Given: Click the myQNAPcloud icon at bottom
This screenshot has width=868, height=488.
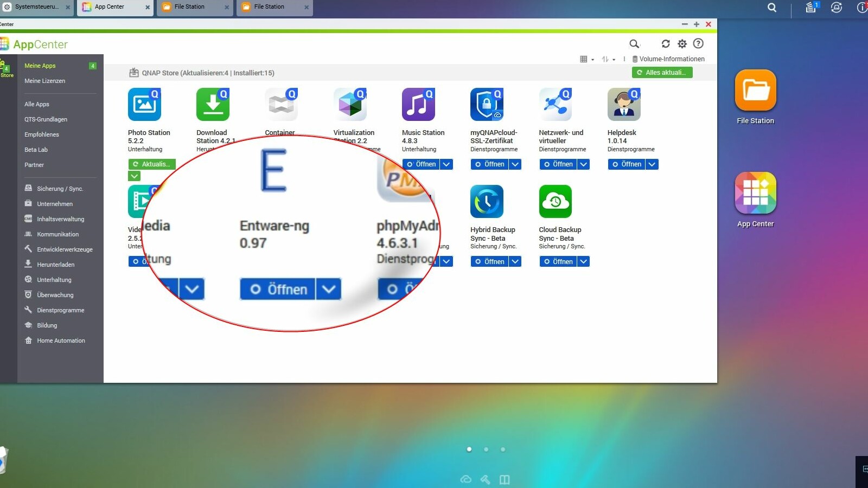Looking at the screenshot, I should pos(465,479).
